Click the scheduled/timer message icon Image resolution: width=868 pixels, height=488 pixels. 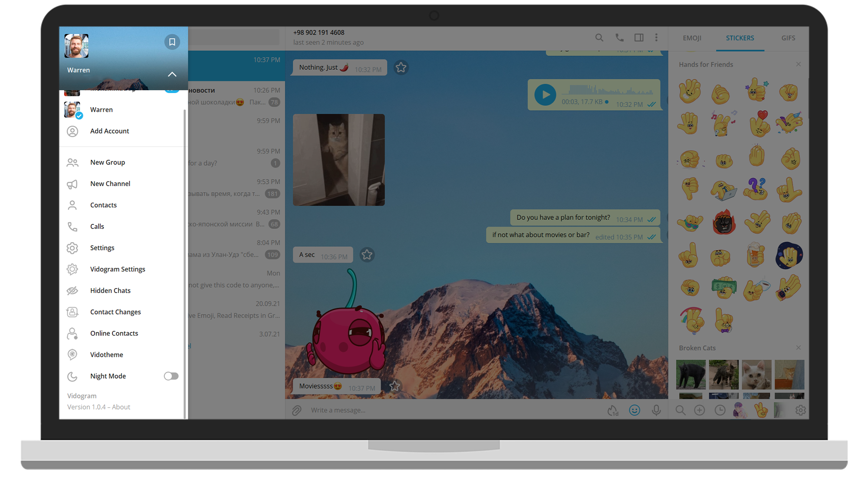coord(612,410)
